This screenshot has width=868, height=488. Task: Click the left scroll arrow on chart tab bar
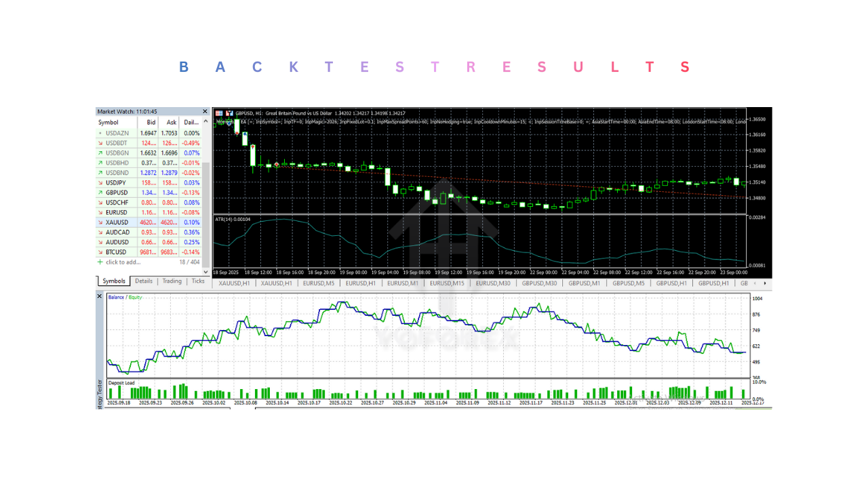pos(756,283)
